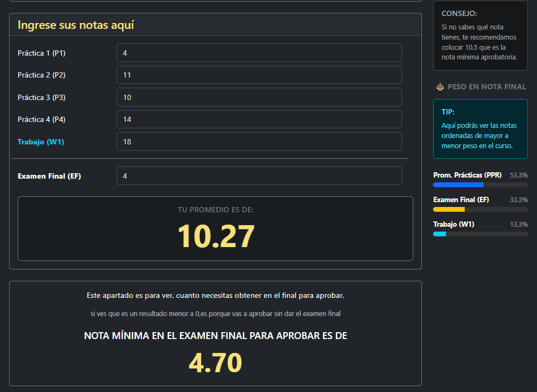Click the Práctica 1 (P1) input field

(x=259, y=53)
